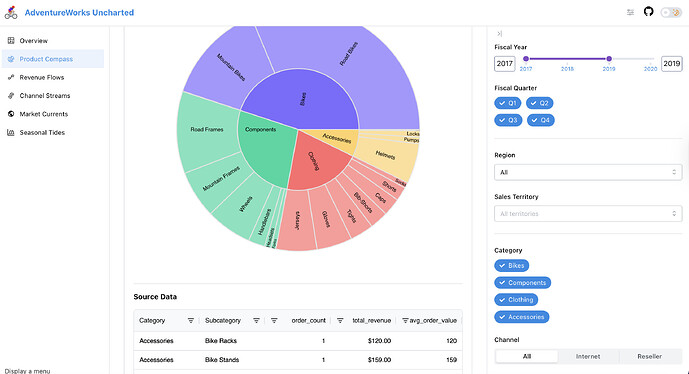Screen dimensions: 689x374
Task: Toggle the Accessories category chip
Action: coord(522,317)
